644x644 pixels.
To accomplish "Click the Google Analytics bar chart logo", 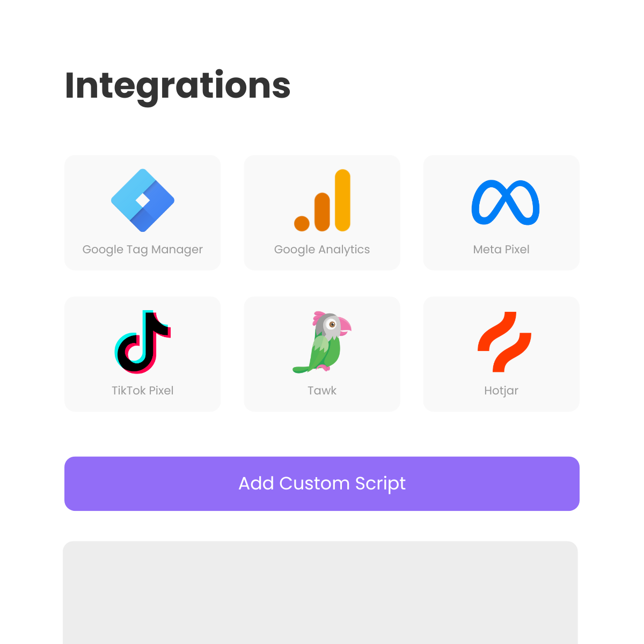I will pyautogui.click(x=322, y=200).
